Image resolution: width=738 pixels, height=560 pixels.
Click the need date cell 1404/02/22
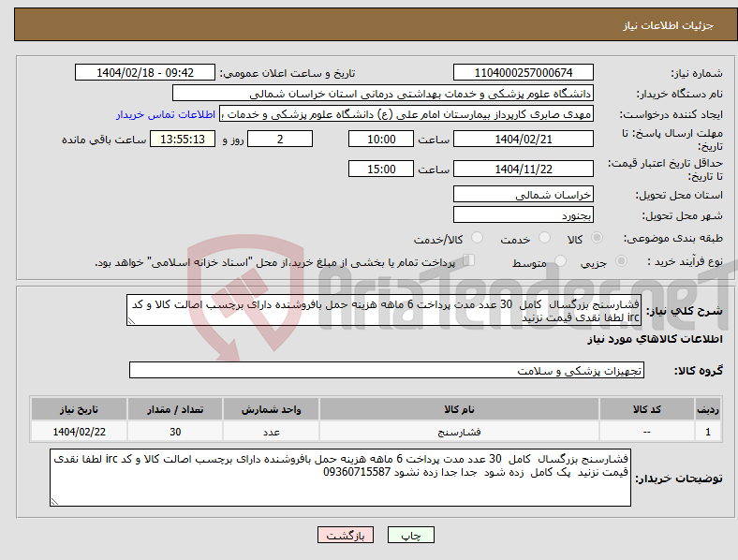click(x=79, y=432)
